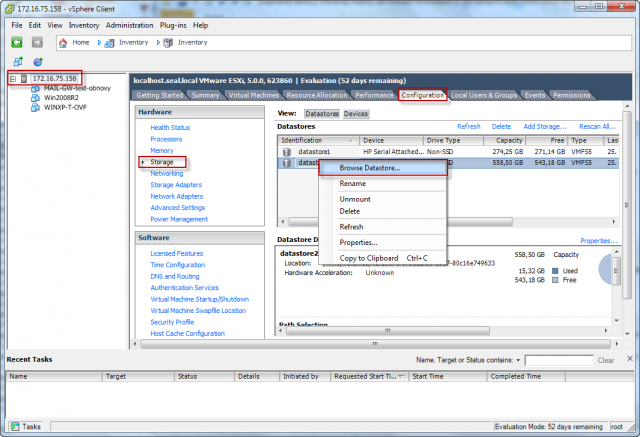Choose Copy to Clipboard menu entry
Screen dimensions: 640x437
pyautogui.click(x=383, y=258)
